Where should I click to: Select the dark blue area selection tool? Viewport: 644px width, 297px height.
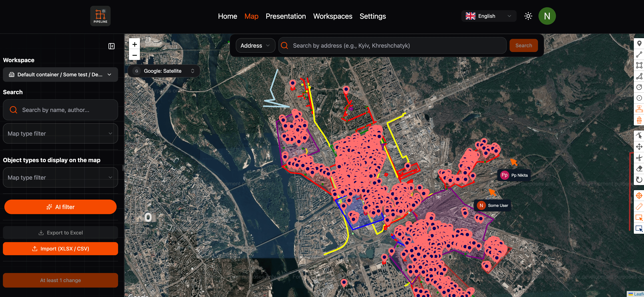(x=639, y=228)
